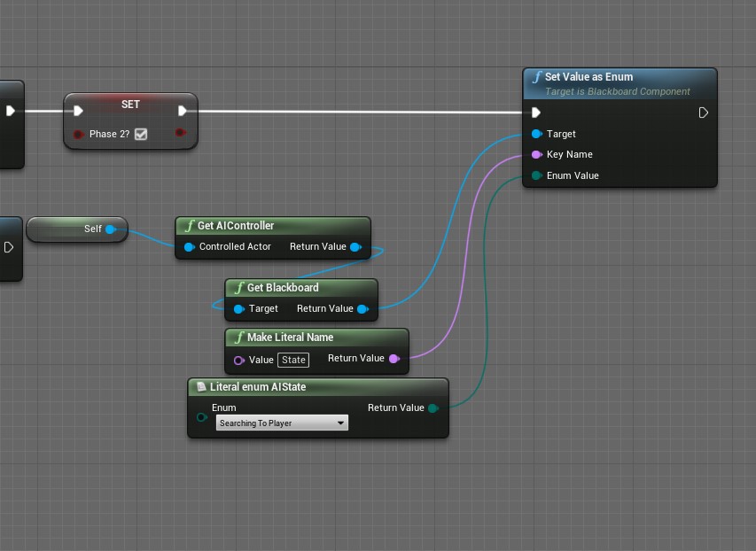The width and height of the screenshot is (756, 551).
Task: Toggle the Phase 2? checkbox
Action: (140, 135)
